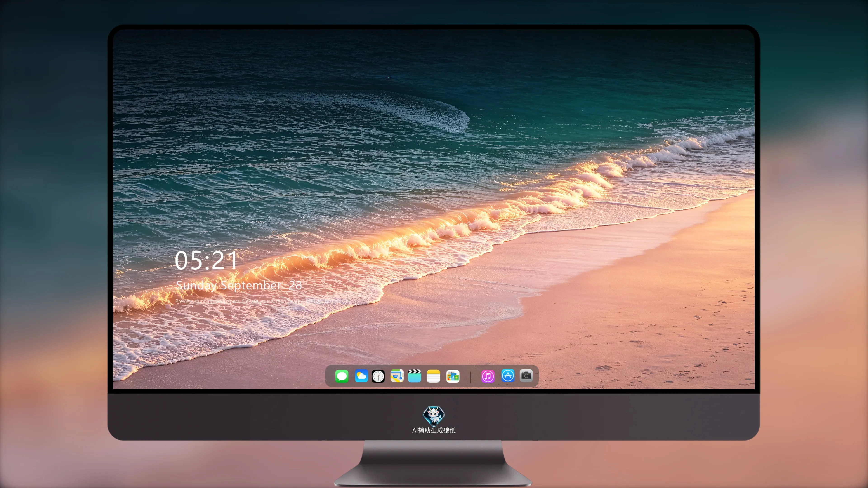This screenshot has height=488, width=868.
Task: Click the 05:21 clock display
Action: 206,261
